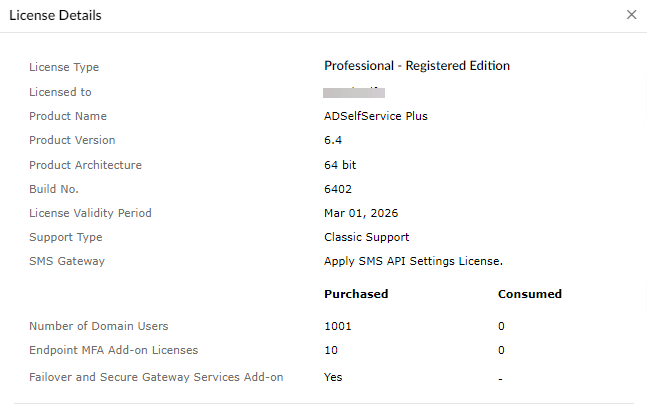Click the 'Consumed' column header

pos(530,294)
